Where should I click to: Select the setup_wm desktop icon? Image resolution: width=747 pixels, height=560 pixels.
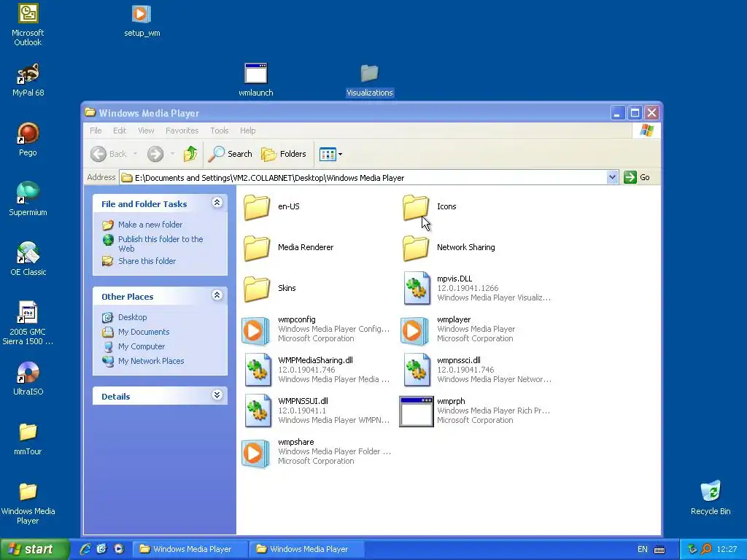[142, 21]
